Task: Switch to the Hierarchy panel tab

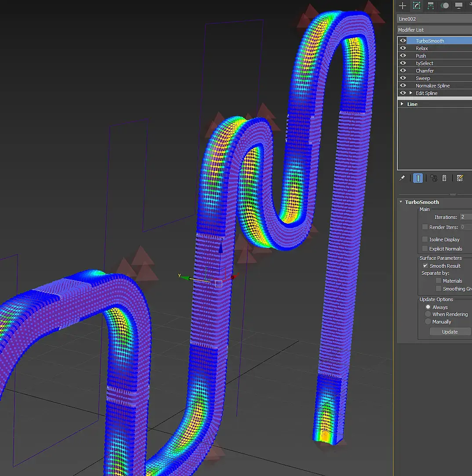Action: [431, 6]
